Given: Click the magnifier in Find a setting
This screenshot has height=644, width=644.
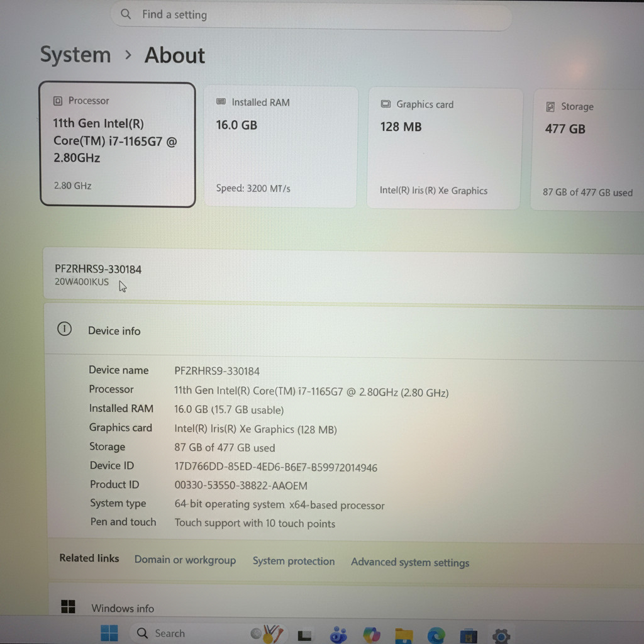Looking at the screenshot, I should [126, 14].
